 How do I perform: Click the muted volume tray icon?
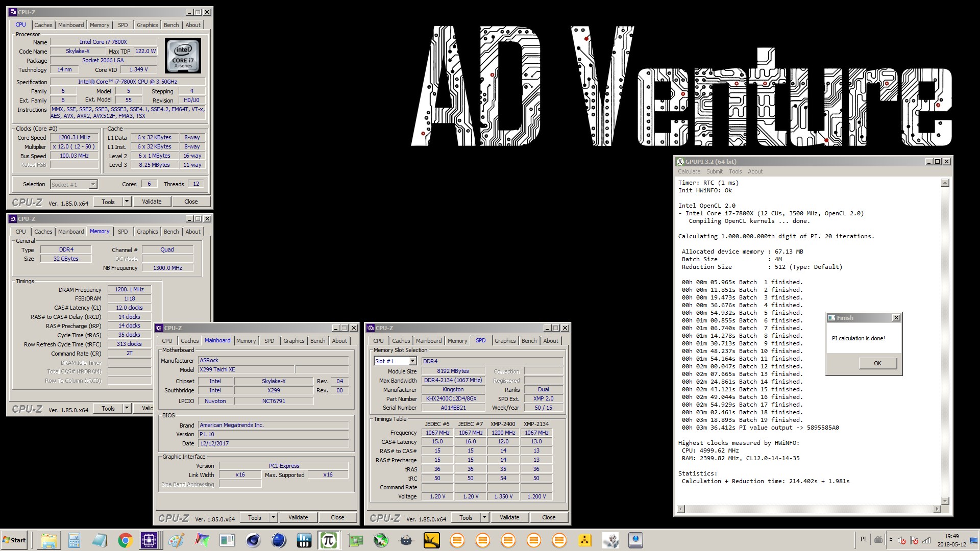[x=902, y=540]
